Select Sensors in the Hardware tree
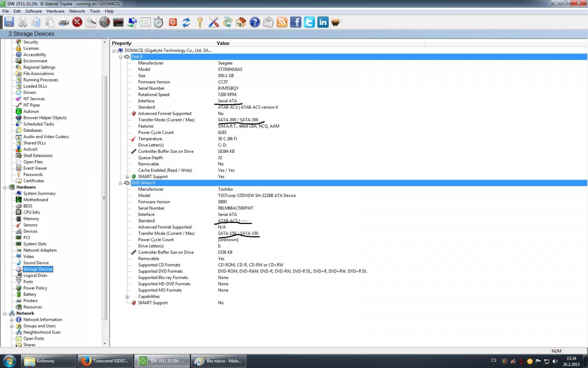588x368 pixels. point(30,225)
